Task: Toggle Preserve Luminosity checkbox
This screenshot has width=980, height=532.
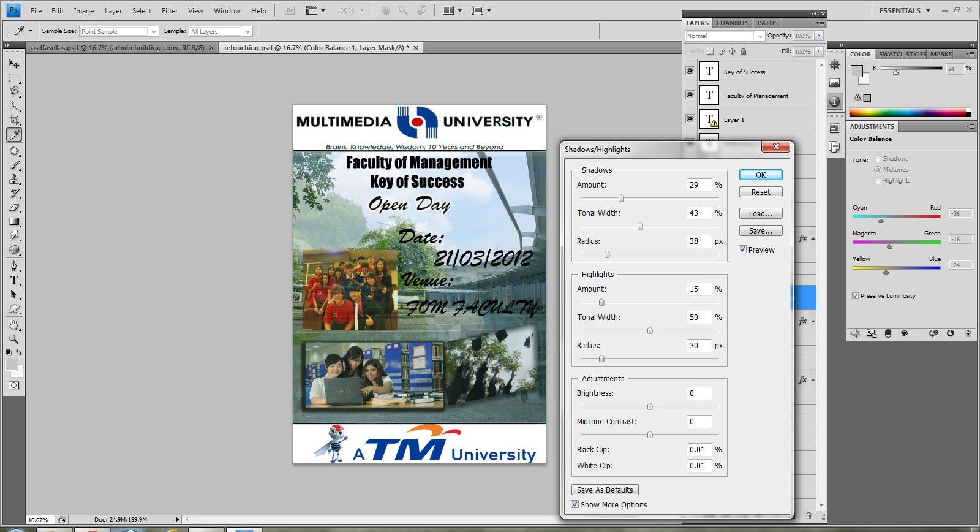Action: (x=855, y=295)
